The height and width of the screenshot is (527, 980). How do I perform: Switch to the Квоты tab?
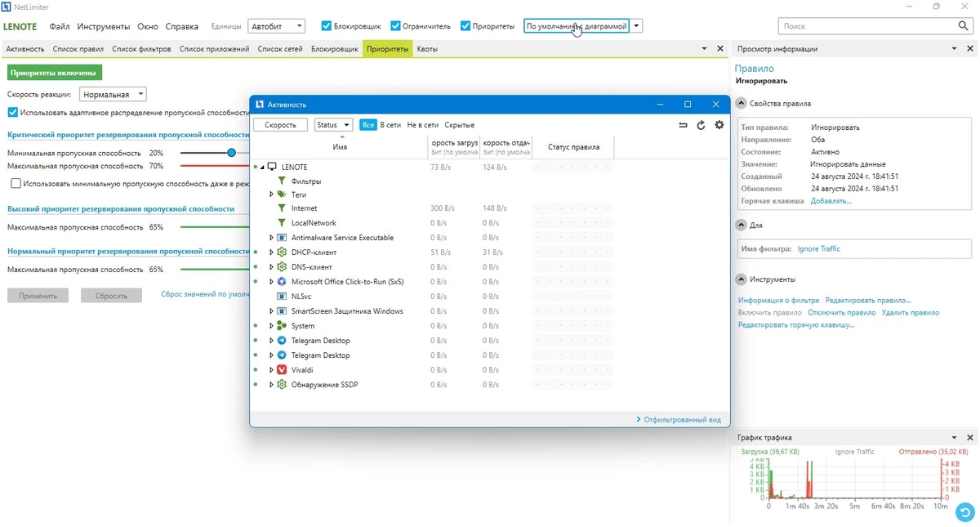[427, 49]
